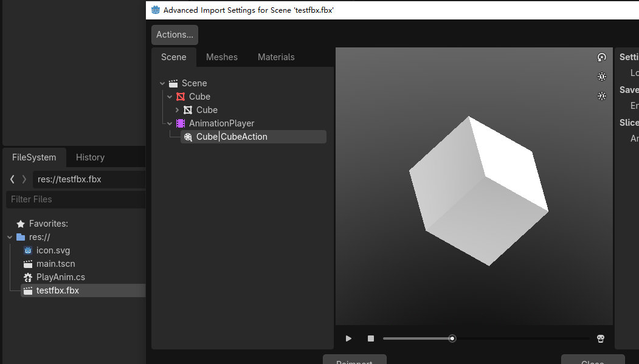Click the res://testfbx.fbx path field
639x364 pixels.
point(89,179)
